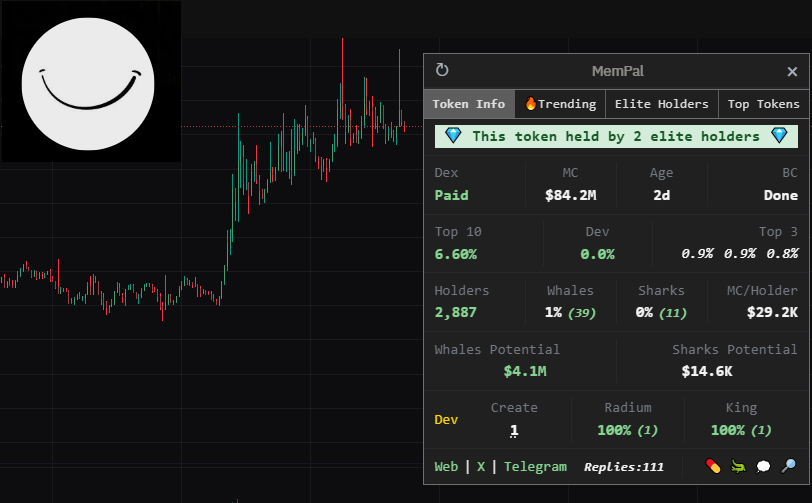Open the X social link

click(x=481, y=467)
